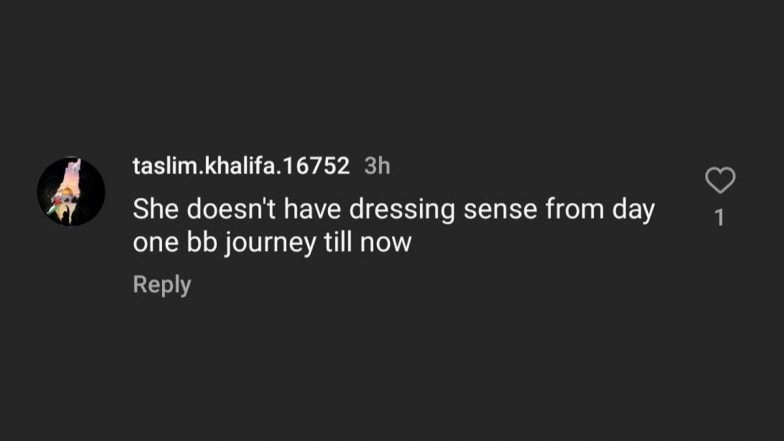Open taslim.khalifa.16752's profile picture
The width and height of the screenshot is (784, 441).
[x=71, y=191]
